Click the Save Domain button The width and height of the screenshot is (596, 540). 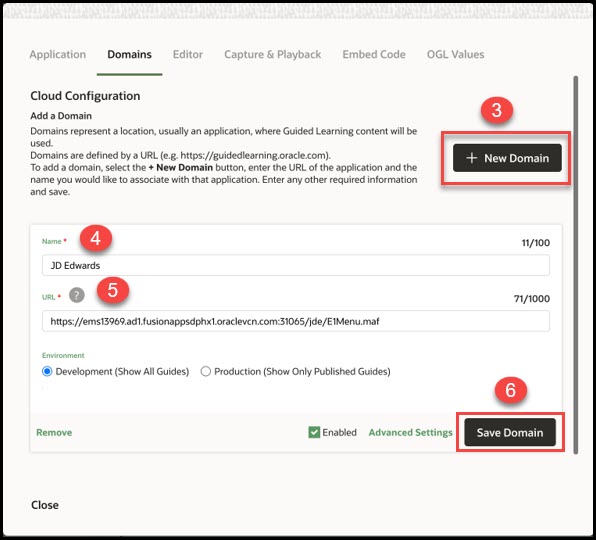pyautogui.click(x=510, y=432)
